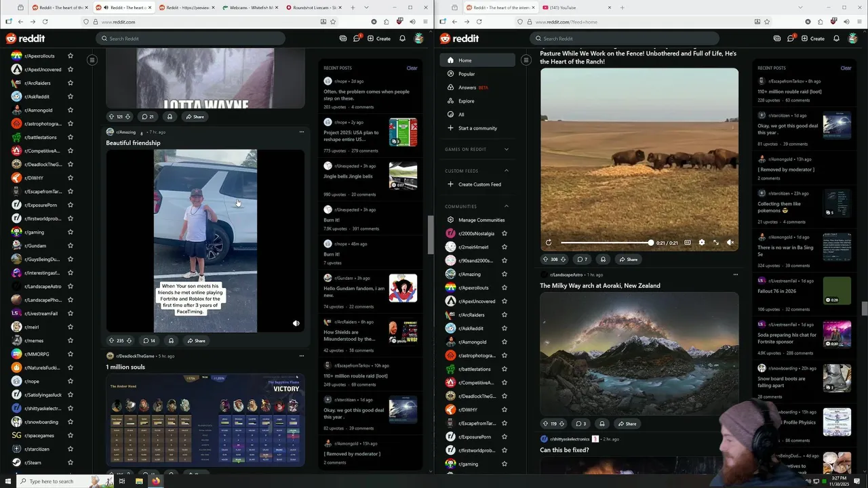
Task: Open new tab in left browser window
Action: (353, 7)
